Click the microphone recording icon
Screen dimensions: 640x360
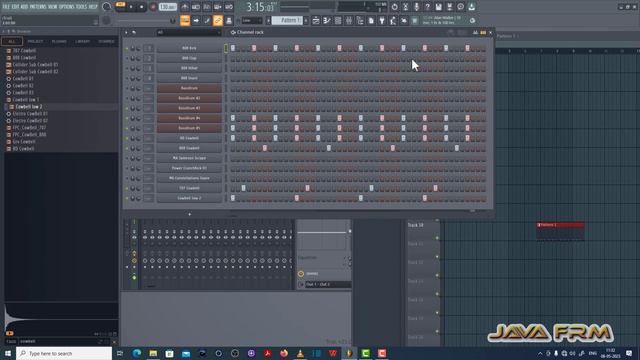(x=416, y=7)
